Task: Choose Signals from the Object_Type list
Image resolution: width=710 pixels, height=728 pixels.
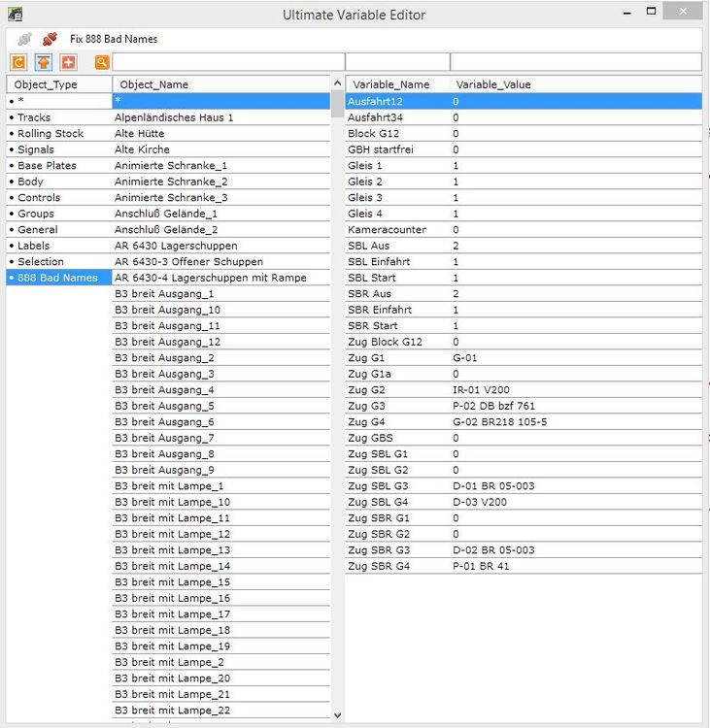Action: click(x=36, y=149)
